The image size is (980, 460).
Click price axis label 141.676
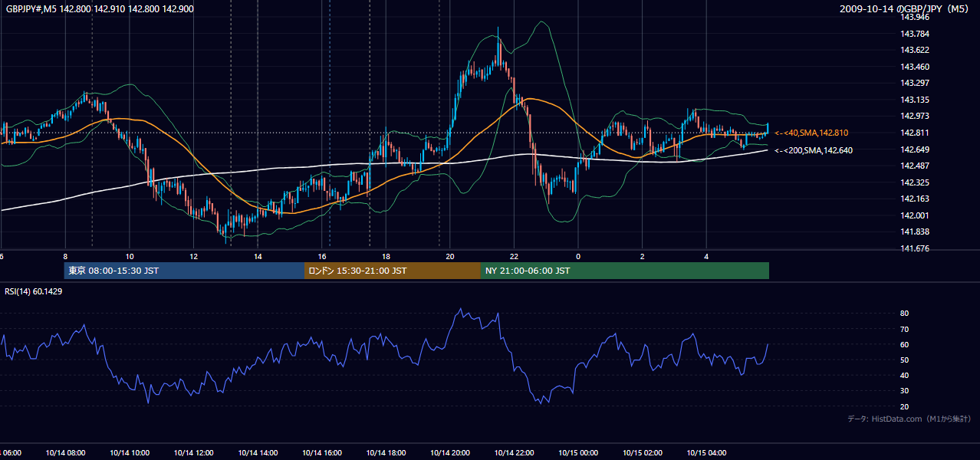click(x=915, y=248)
